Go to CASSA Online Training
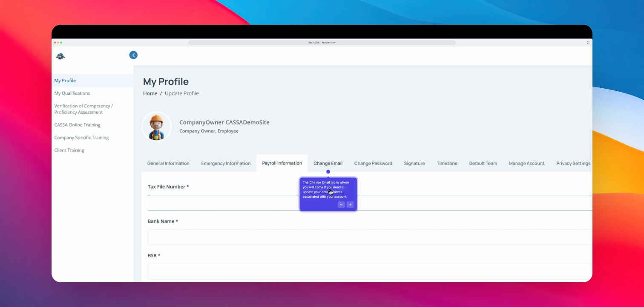The width and height of the screenshot is (644, 307). (x=77, y=125)
